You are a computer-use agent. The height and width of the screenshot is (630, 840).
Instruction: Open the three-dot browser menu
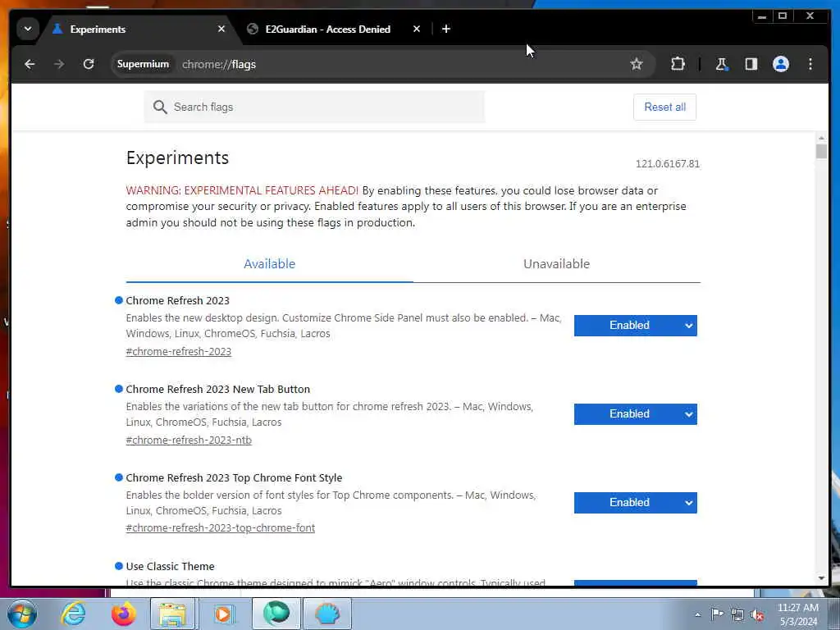pyautogui.click(x=810, y=64)
